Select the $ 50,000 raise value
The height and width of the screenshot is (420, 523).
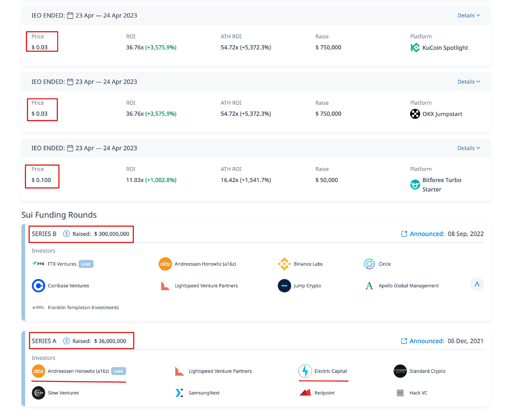pyautogui.click(x=326, y=180)
